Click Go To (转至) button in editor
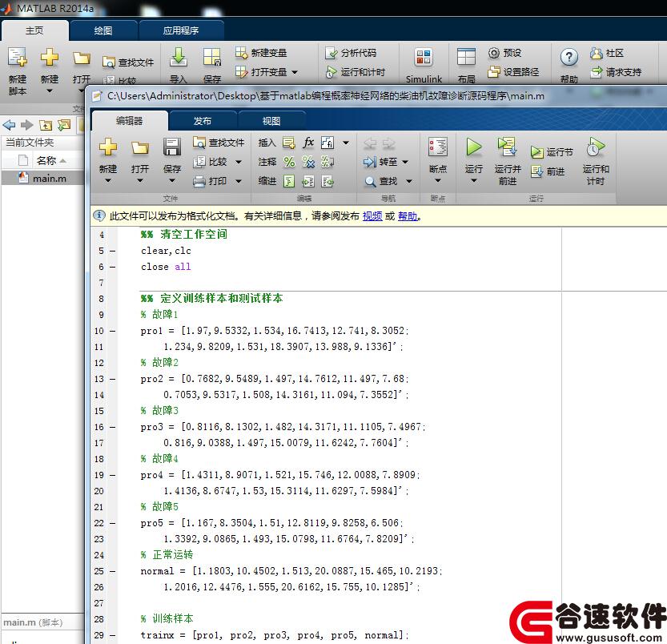The image size is (667, 644). tap(380, 162)
